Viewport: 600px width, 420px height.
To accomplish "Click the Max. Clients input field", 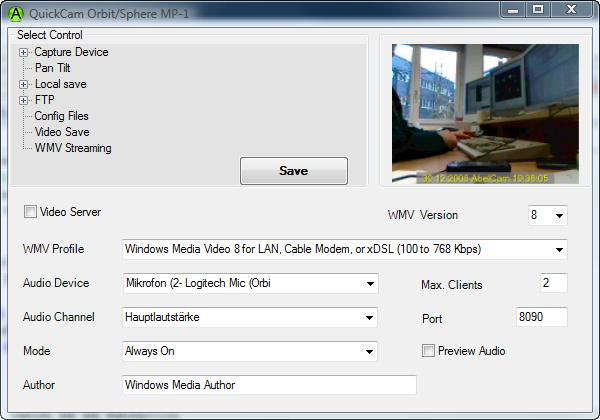I will tap(553, 283).
